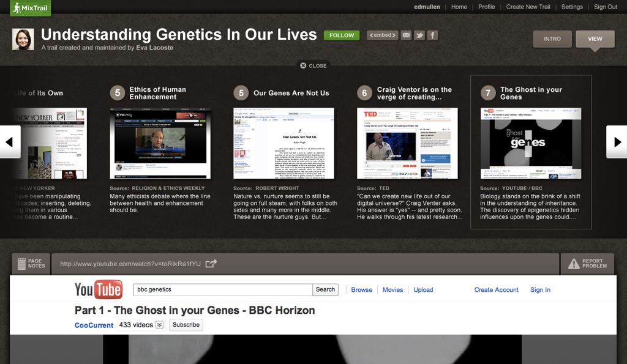Open CooCurrent channel link

pyautogui.click(x=94, y=325)
